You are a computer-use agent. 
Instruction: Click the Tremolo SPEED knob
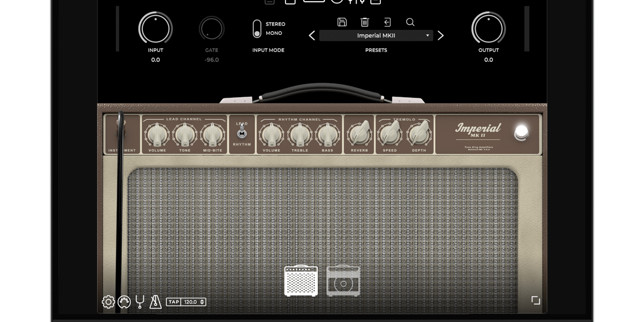[x=390, y=133]
